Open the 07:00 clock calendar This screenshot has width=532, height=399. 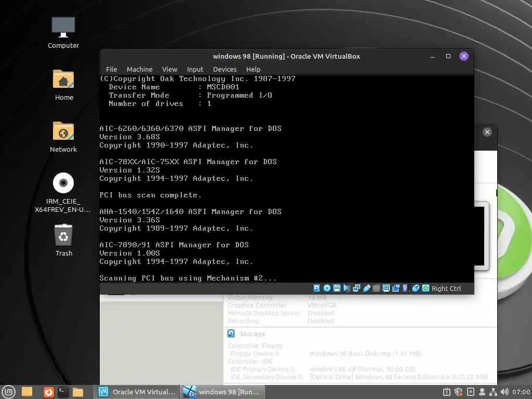[522, 392]
